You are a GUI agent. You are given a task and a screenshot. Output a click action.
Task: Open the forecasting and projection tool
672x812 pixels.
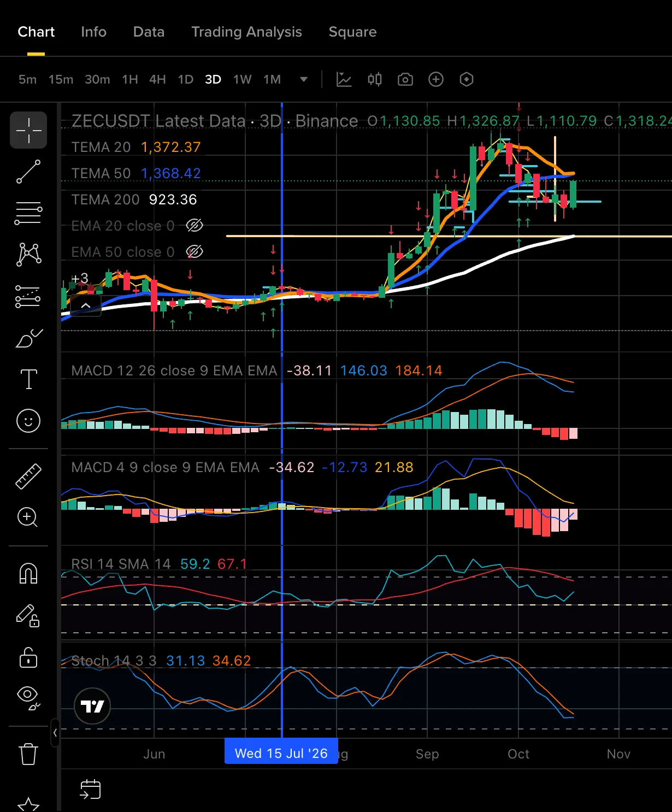[28, 296]
